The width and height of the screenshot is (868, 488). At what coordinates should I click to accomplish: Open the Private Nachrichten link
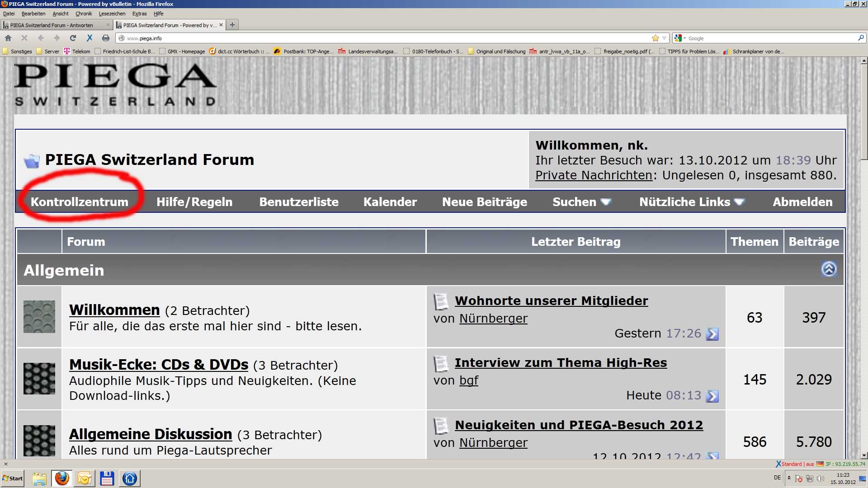tap(594, 175)
